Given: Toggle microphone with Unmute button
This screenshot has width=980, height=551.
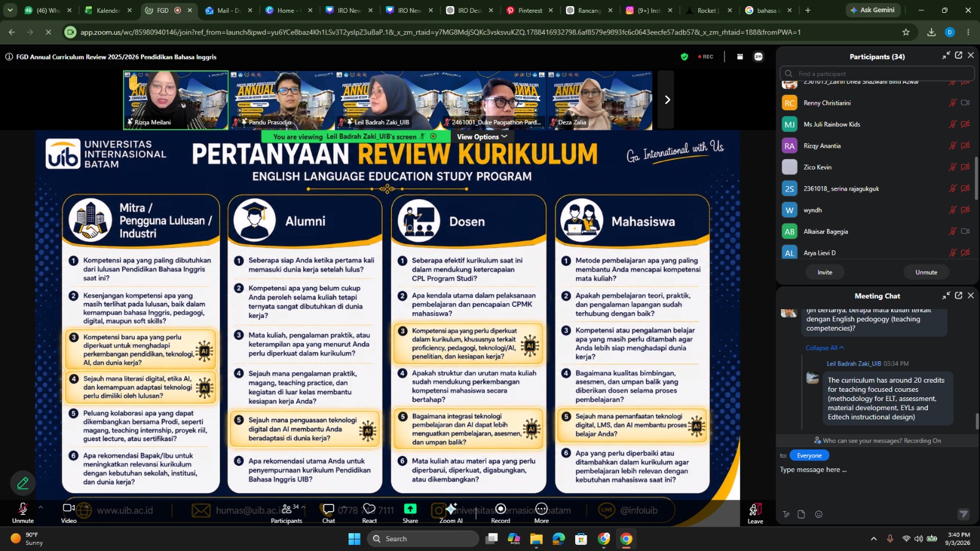Looking at the screenshot, I should click(x=23, y=513).
